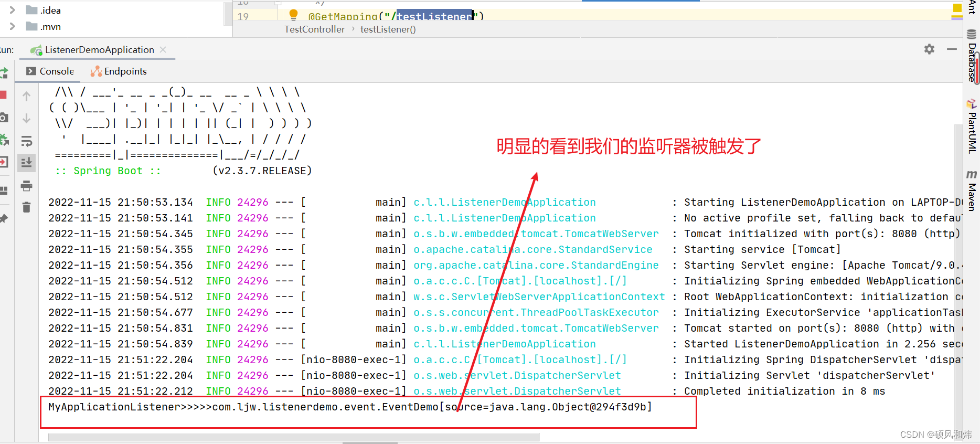Print console output with printer icon
The image size is (980, 444).
26,185
